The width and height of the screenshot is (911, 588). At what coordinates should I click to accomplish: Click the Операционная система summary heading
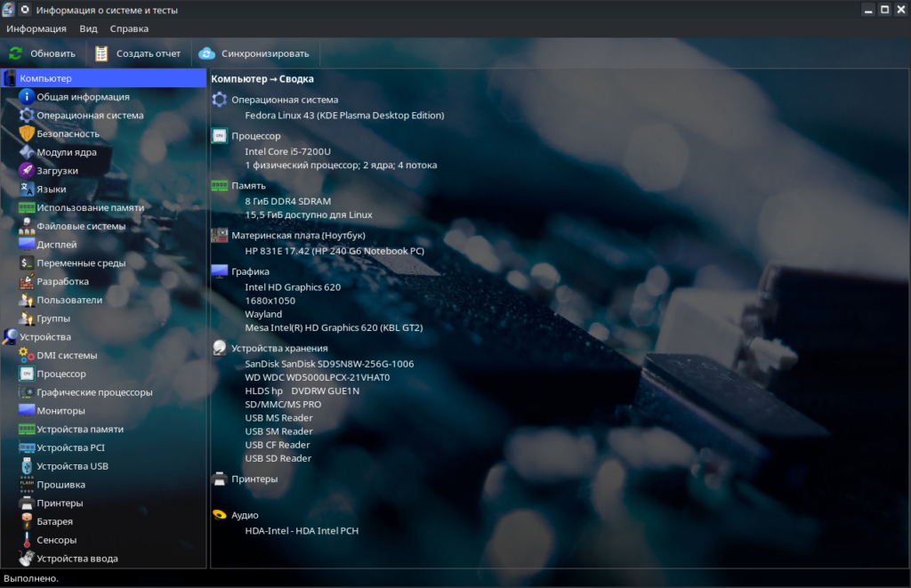[285, 100]
